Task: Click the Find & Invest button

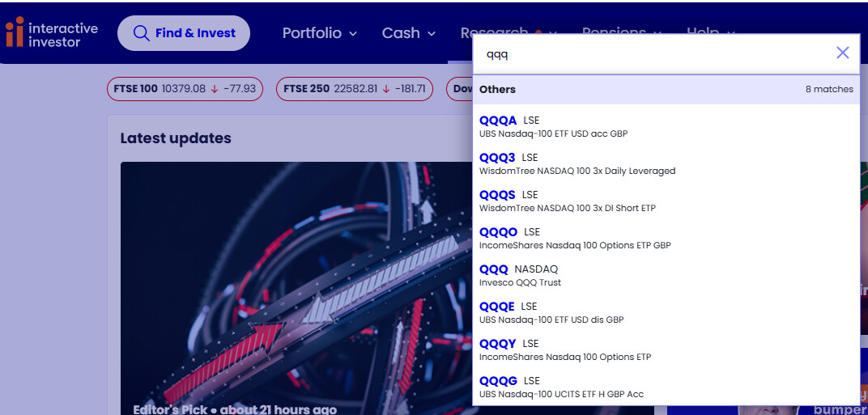Action: 184,33
